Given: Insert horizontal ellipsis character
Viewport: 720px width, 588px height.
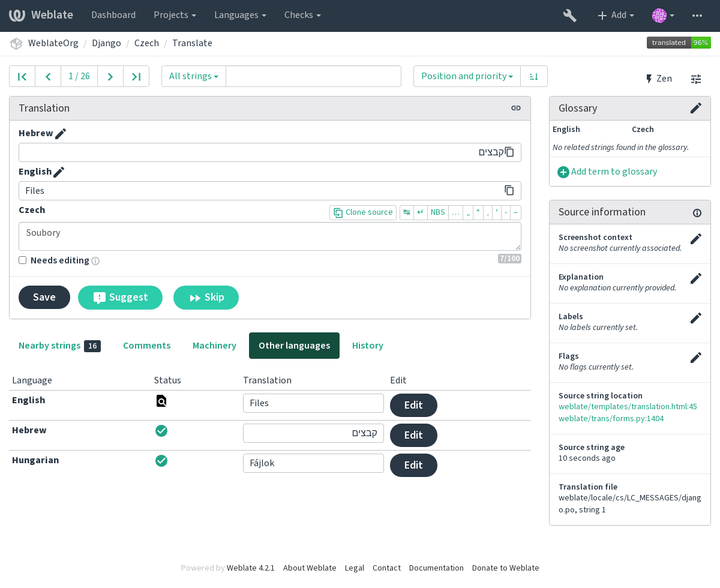Looking at the screenshot, I should [455, 212].
